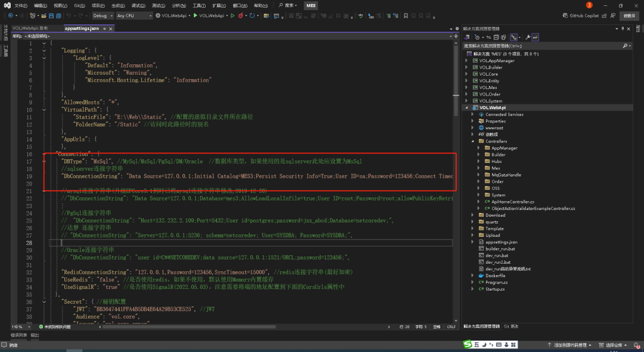Click the Undo arrow in the toolbar
The width and height of the screenshot is (644, 352).
(69, 16)
